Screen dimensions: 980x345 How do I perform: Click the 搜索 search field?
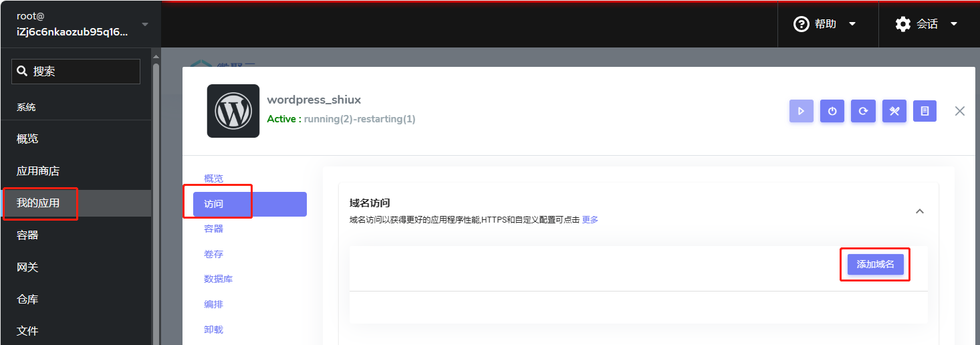pyautogui.click(x=76, y=72)
